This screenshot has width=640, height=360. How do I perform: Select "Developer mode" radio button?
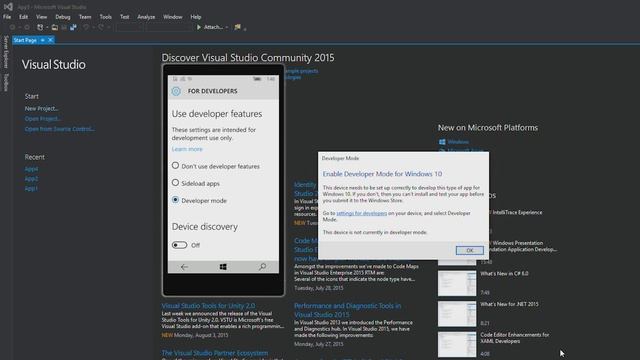click(175, 200)
